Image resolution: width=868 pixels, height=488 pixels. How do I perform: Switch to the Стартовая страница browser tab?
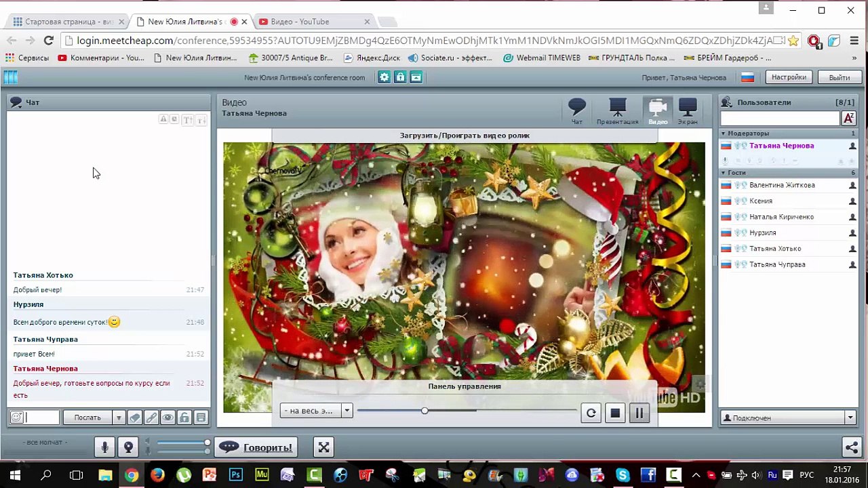pyautogui.click(x=70, y=22)
